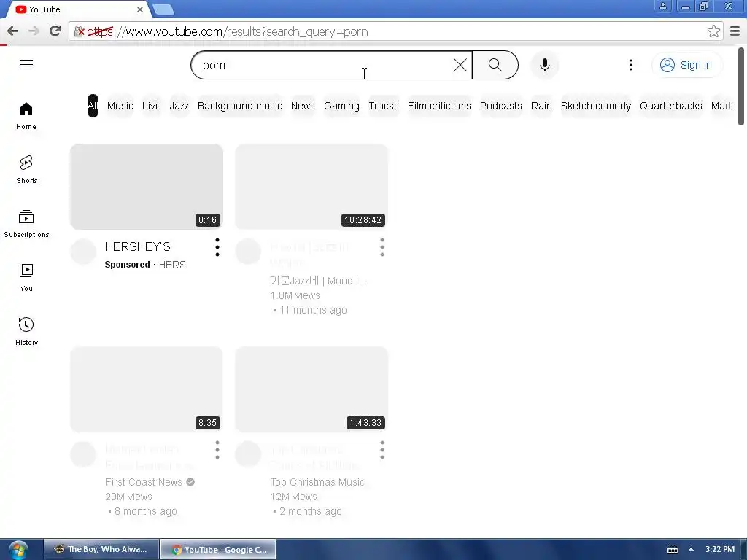Open the 8:35 video thumbnail
The image size is (747, 560).
tap(146, 389)
